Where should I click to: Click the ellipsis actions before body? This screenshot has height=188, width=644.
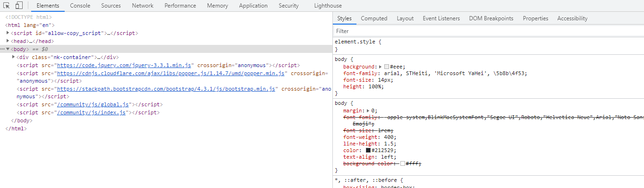tap(2, 49)
